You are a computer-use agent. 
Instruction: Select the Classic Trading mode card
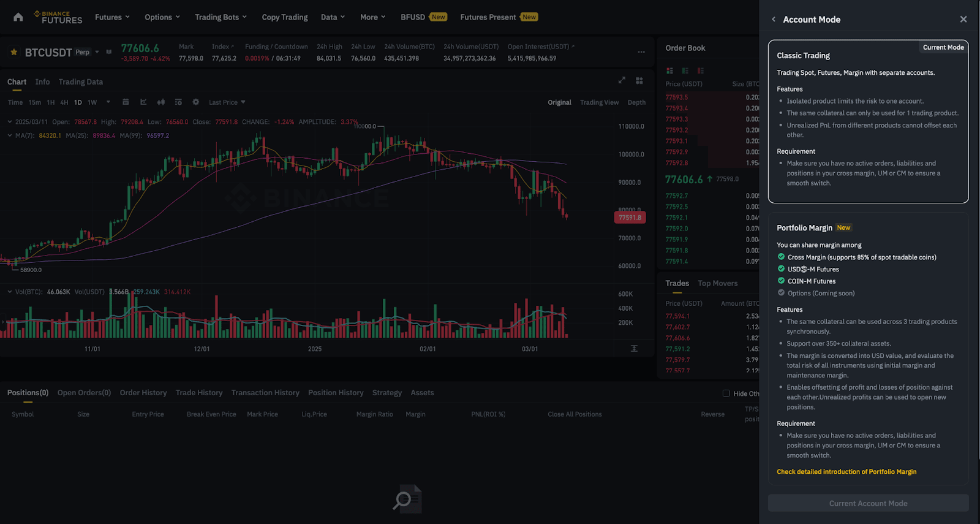pos(869,121)
